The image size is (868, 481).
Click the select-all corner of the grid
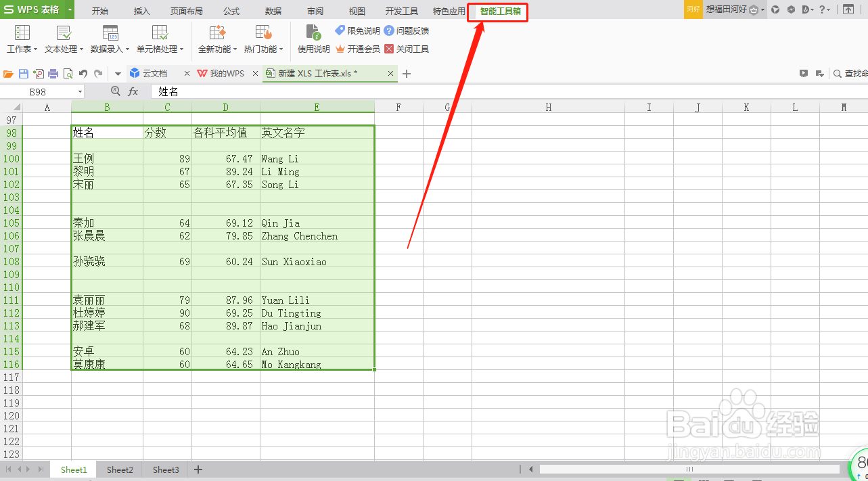12,107
